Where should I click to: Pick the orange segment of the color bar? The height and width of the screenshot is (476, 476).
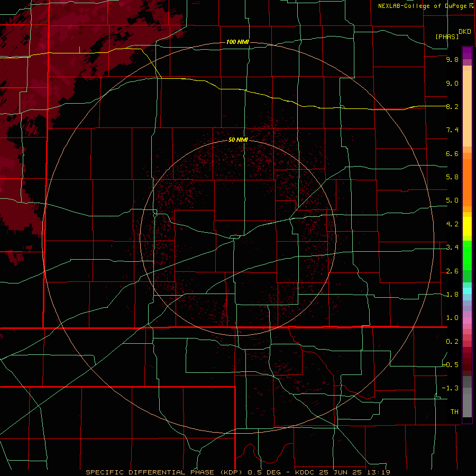467,182
